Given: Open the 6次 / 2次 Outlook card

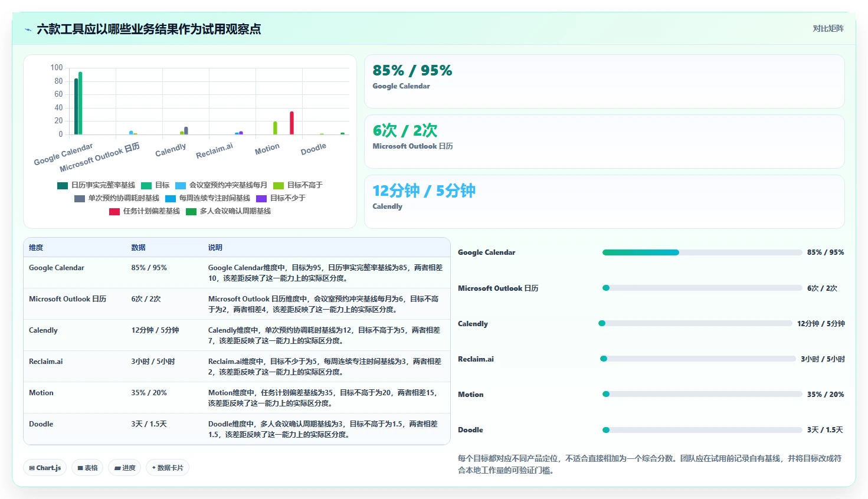Looking at the screenshot, I should pyautogui.click(x=604, y=142).
